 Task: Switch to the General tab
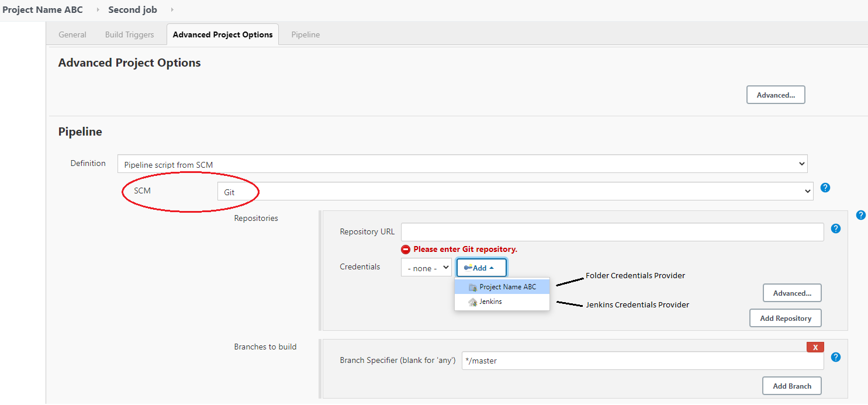72,34
